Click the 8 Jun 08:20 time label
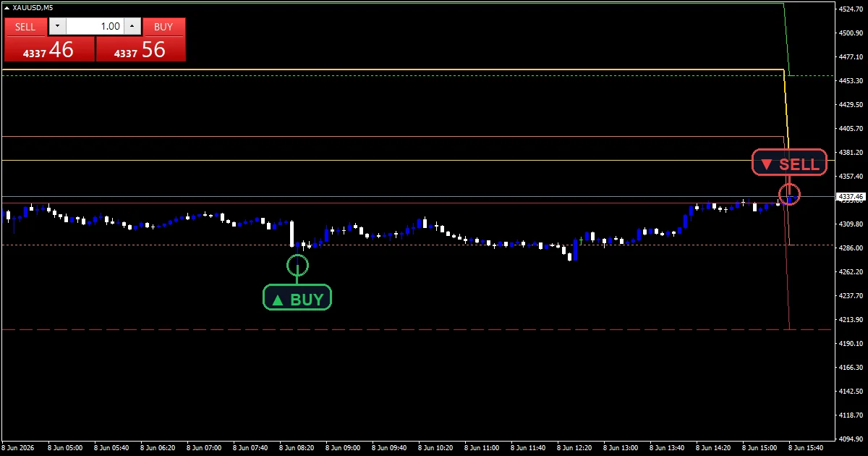The height and width of the screenshot is (456, 868). click(298, 447)
